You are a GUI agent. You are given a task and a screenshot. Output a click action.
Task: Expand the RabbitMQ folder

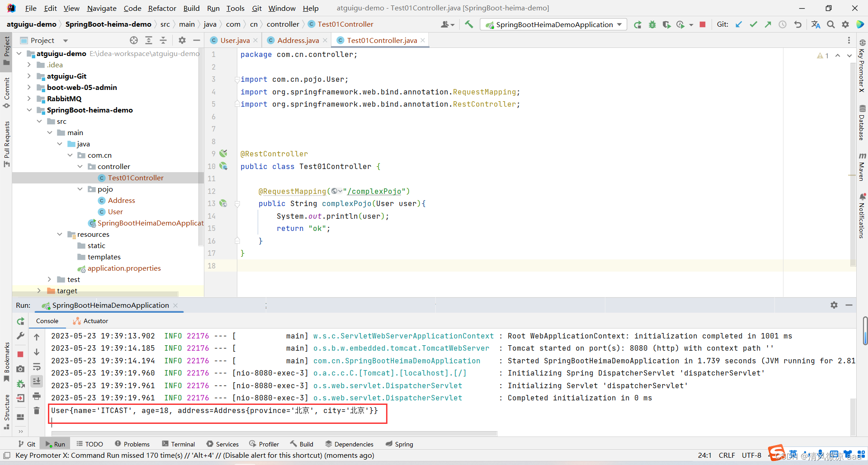(x=29, y=99)
